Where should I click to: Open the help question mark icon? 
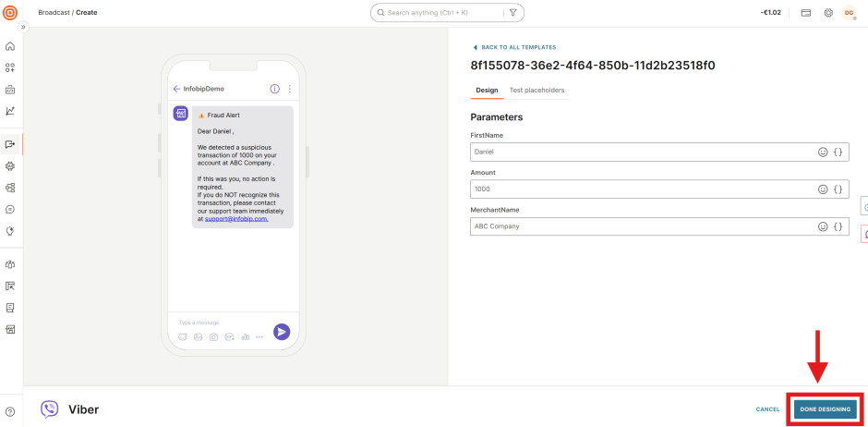tap(10, 412)
